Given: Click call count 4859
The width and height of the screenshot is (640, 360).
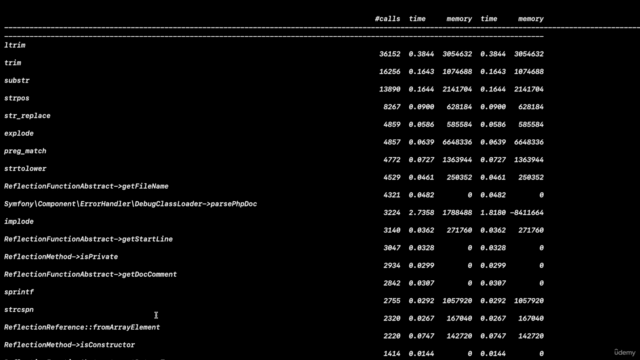Looking at the screenshot, I should [x=392, y=124].
